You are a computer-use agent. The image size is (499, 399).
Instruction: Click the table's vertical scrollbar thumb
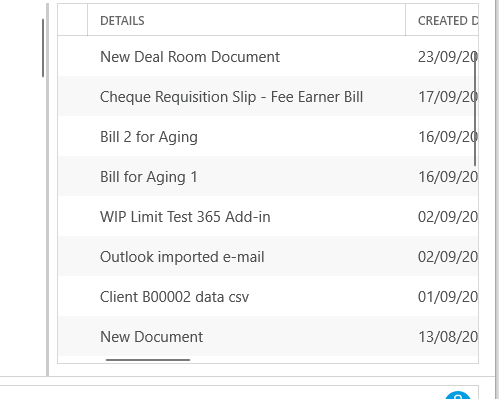[x=475, y=110]
